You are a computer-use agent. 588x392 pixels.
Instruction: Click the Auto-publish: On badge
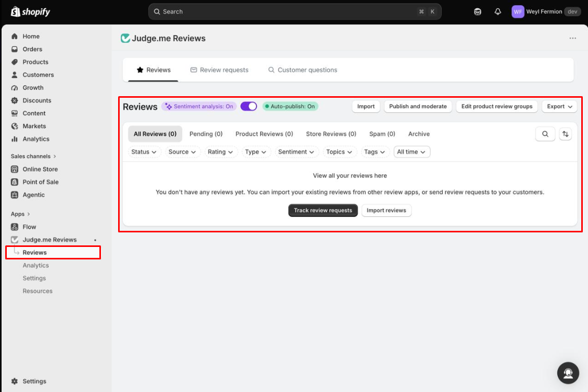(x=290, y=107)
